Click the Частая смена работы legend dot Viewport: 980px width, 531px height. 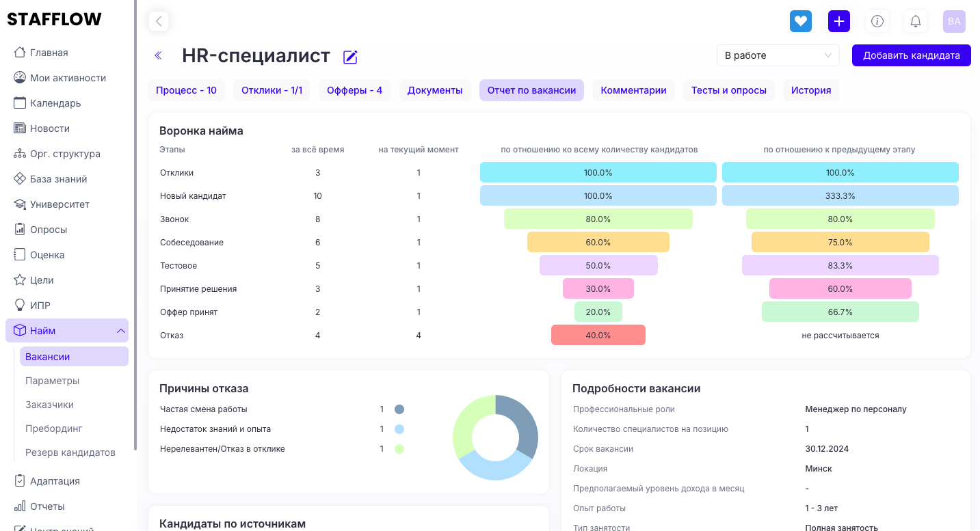click(399, 409)
